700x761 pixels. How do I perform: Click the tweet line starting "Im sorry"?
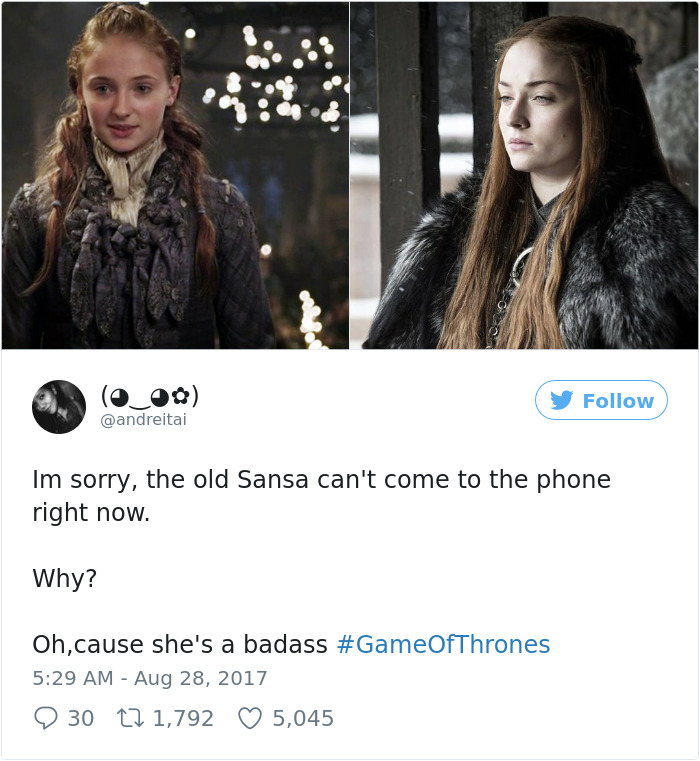tap(321, 480)
